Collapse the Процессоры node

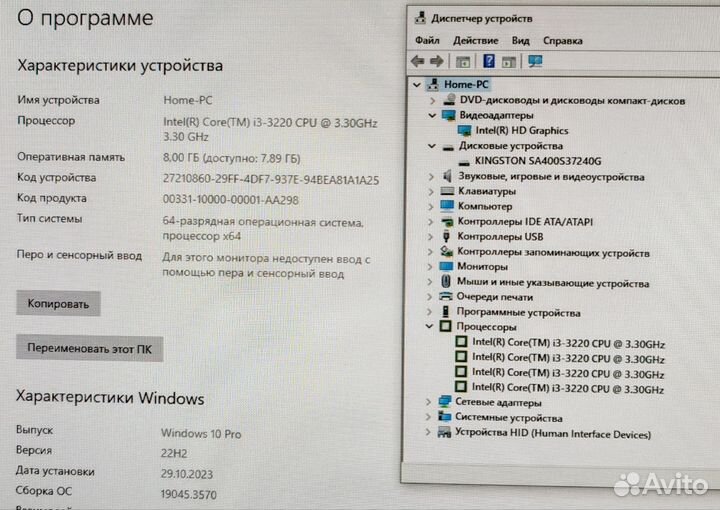coord(429,326)
